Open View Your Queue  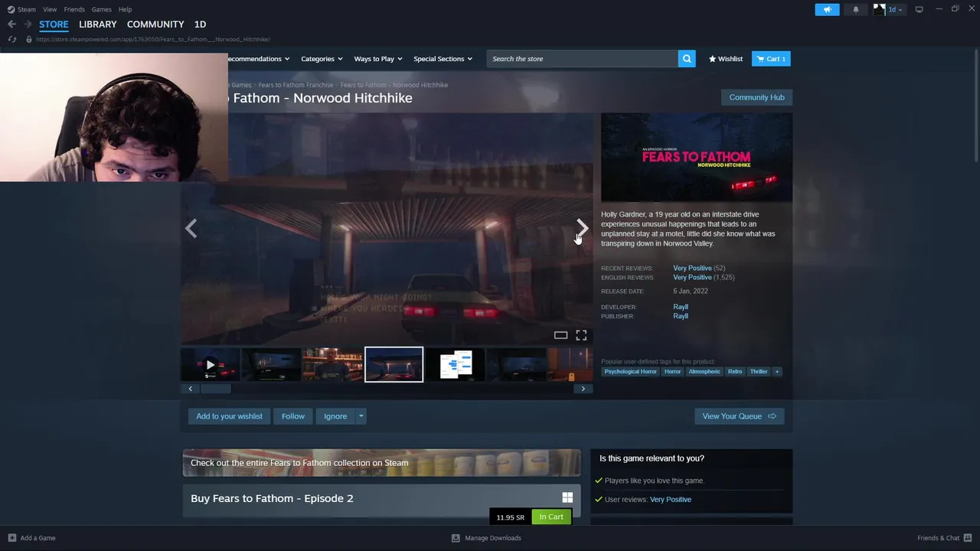[x=739, y=416]
